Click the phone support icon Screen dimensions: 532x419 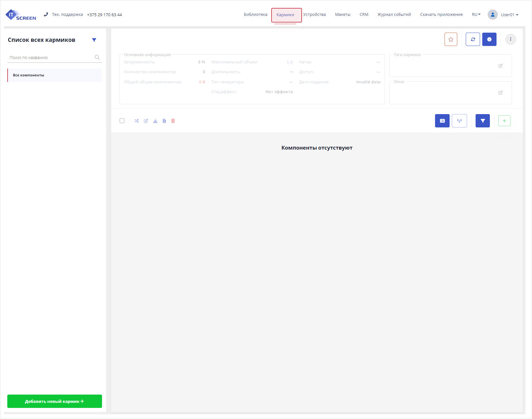click(x=46, y=14)
